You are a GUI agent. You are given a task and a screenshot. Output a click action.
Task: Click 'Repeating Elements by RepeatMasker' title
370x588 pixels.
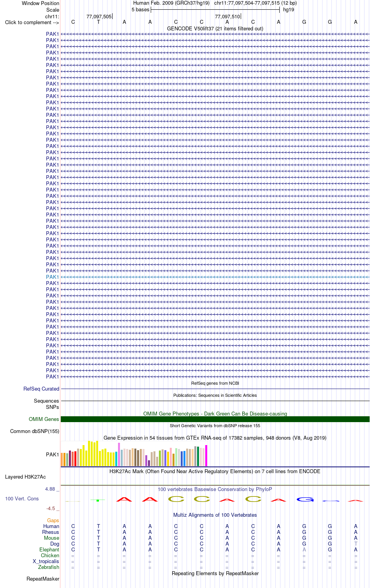[x=215, y=573]
